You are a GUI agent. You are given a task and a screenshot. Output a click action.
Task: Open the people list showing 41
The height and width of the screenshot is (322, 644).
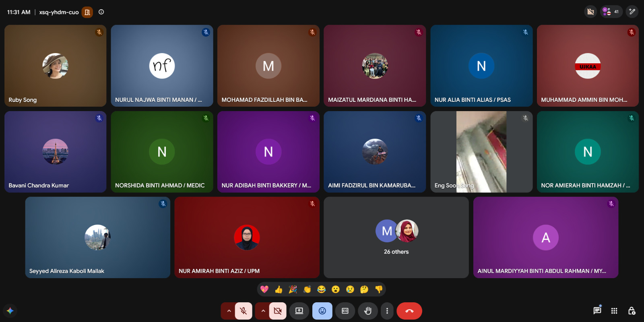pyautogui.click(x=611, y=12)
